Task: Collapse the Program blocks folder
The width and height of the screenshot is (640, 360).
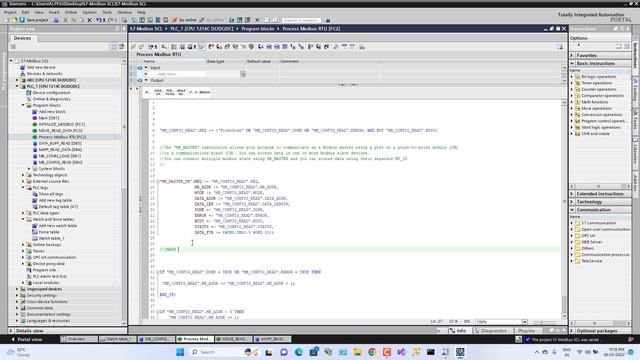Action: 23,105
